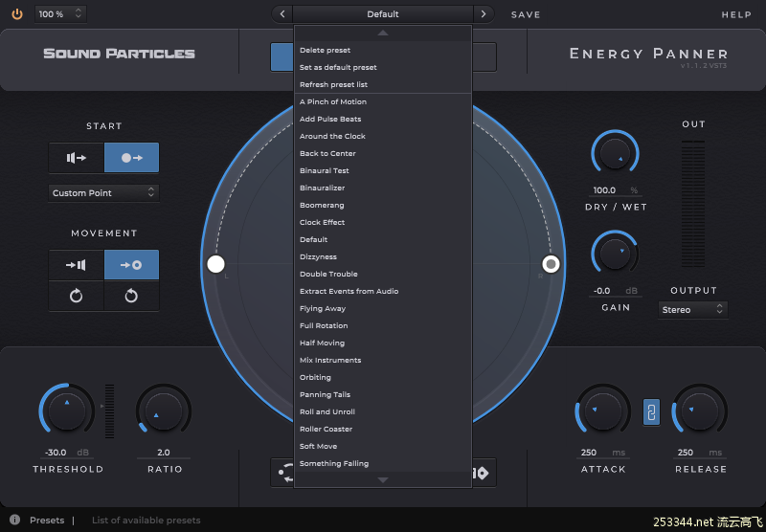Select start from point position icon

(131, 158)
